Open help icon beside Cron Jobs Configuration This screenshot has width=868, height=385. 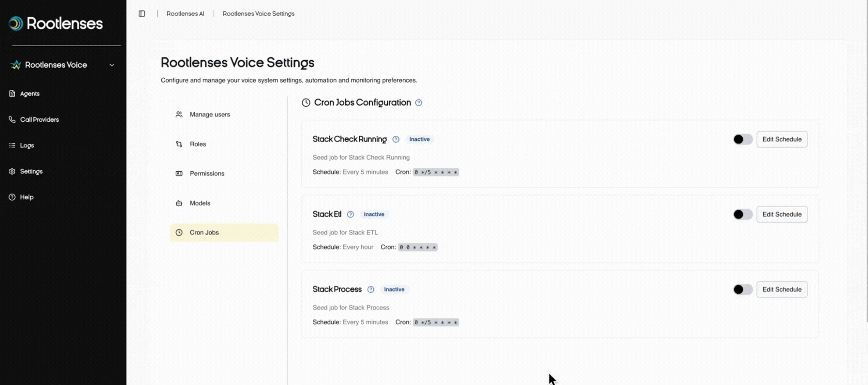click(x=418, y=103)
